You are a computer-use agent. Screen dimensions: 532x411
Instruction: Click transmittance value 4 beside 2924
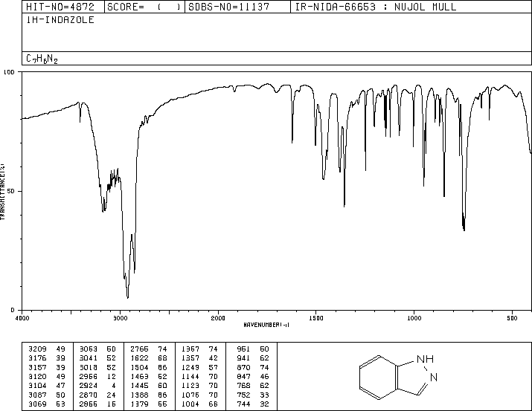pos(114,386)
